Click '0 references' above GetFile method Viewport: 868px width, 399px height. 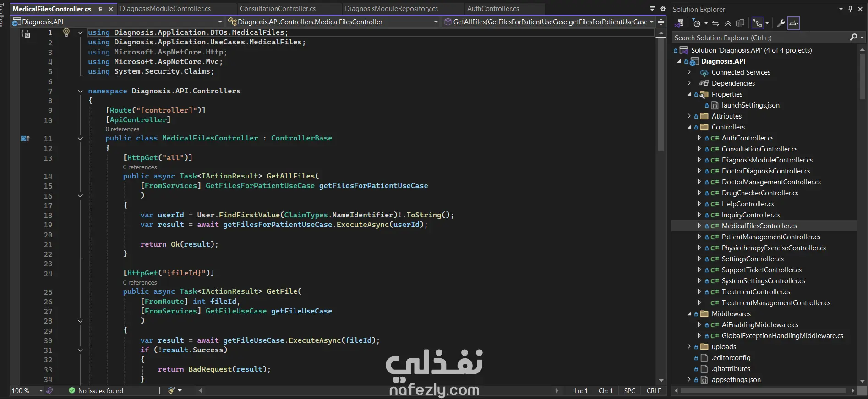(140, 283)
